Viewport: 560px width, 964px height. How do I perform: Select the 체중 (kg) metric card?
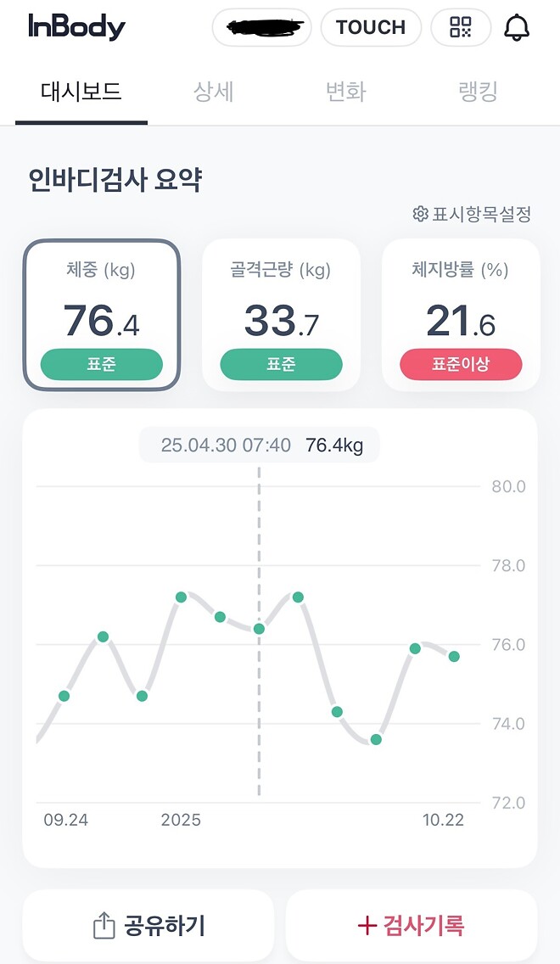[102, 314]
